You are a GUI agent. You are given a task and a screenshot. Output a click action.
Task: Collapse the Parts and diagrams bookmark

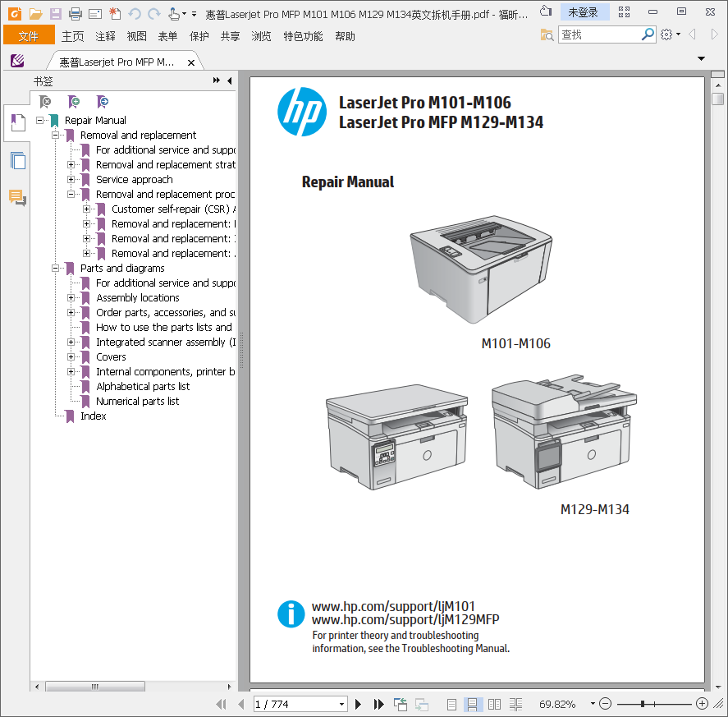[55, 268]
